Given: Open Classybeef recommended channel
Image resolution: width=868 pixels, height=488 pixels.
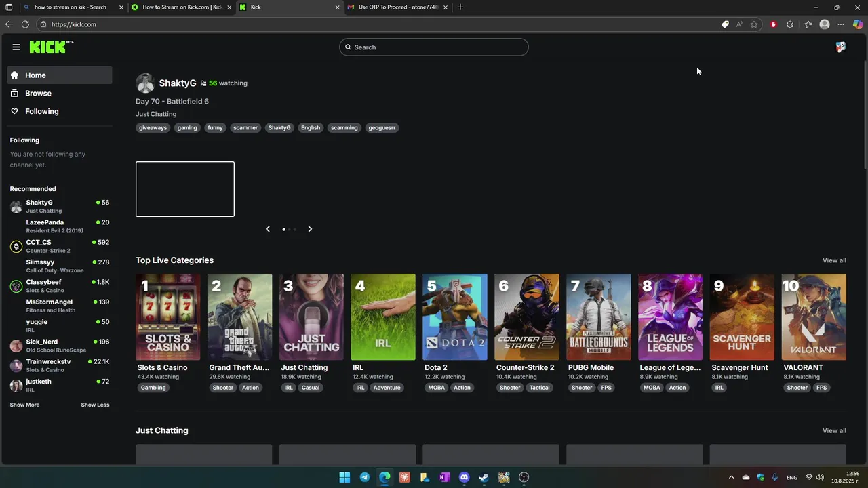Looking at the screenshot, I should [x=60, y=286].
